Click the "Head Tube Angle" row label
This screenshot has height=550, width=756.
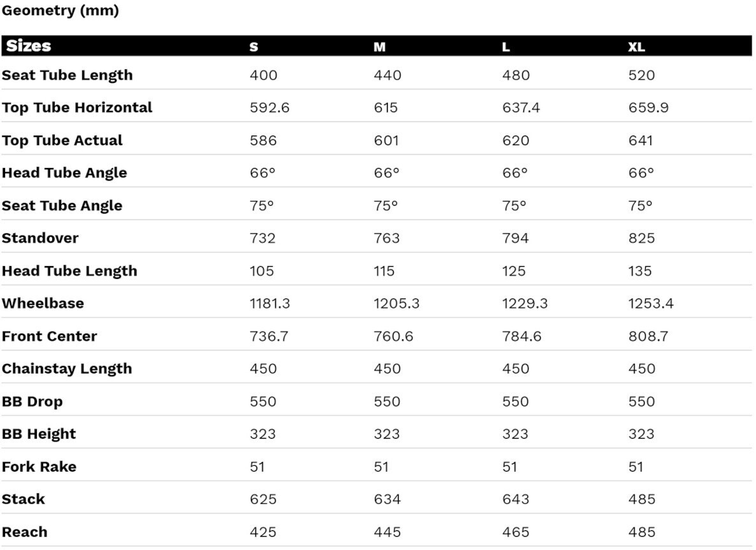point(64,173)
